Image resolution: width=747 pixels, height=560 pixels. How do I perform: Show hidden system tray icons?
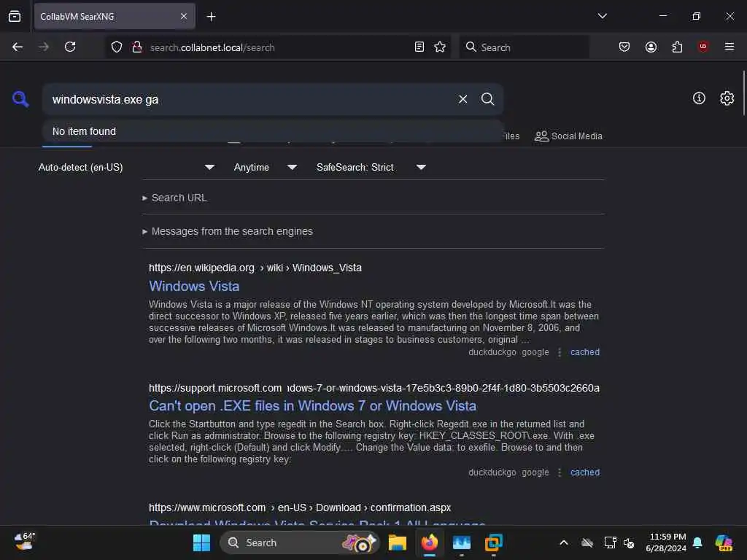564,542
